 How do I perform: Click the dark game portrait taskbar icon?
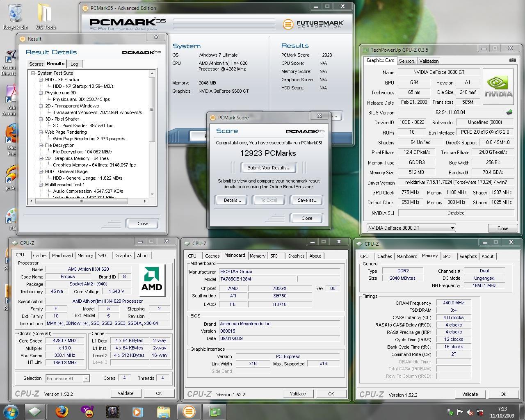[x=112, y=411]
